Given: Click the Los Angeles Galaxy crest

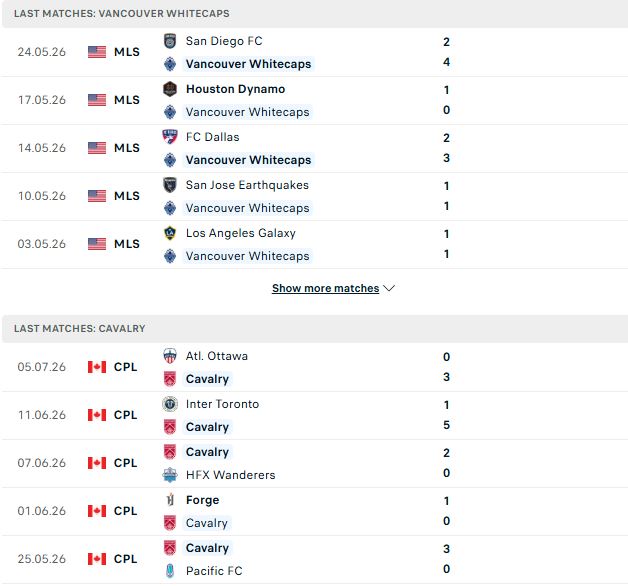Looking at the screenshot, I should [170, 233].
